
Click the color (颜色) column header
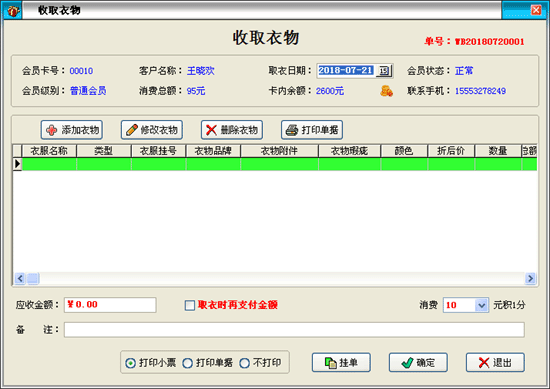coord(404,151)
